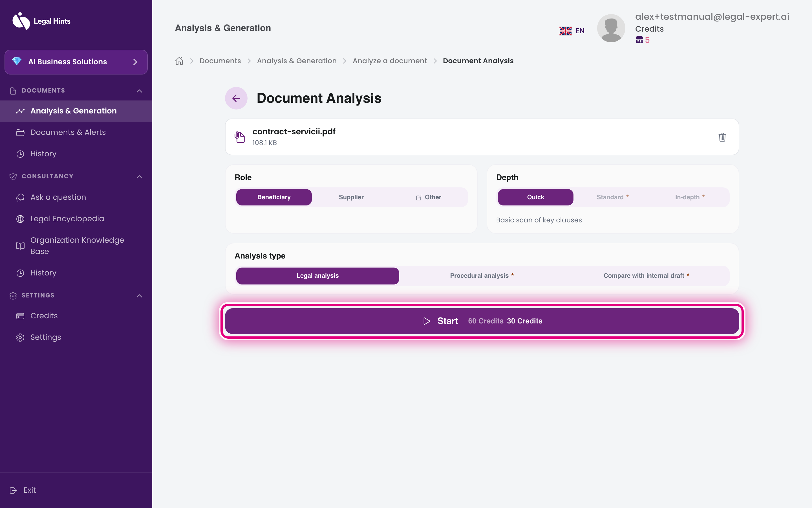
Task: Click the Documents & Alerts folder icon
Action: (x=21, y=132)
